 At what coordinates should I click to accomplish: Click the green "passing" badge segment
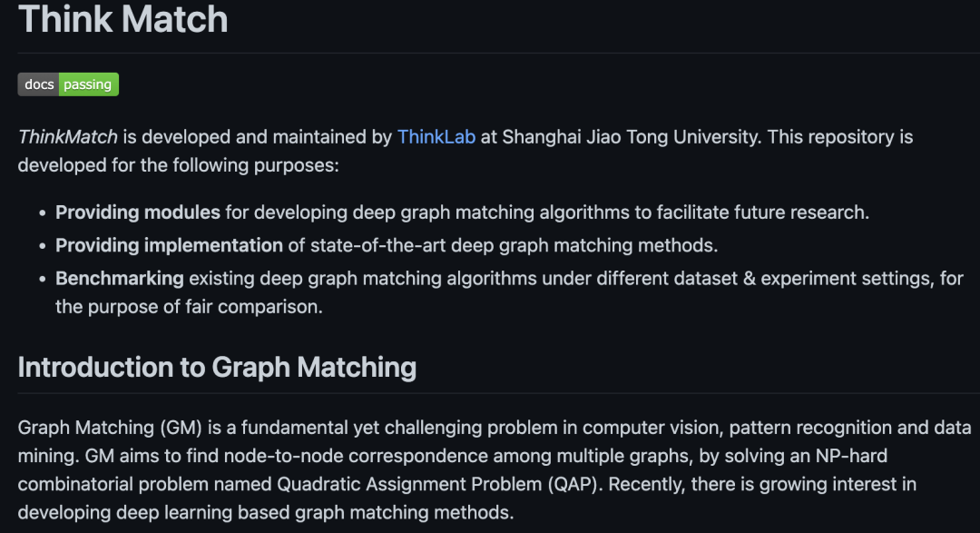click(88, 84)
